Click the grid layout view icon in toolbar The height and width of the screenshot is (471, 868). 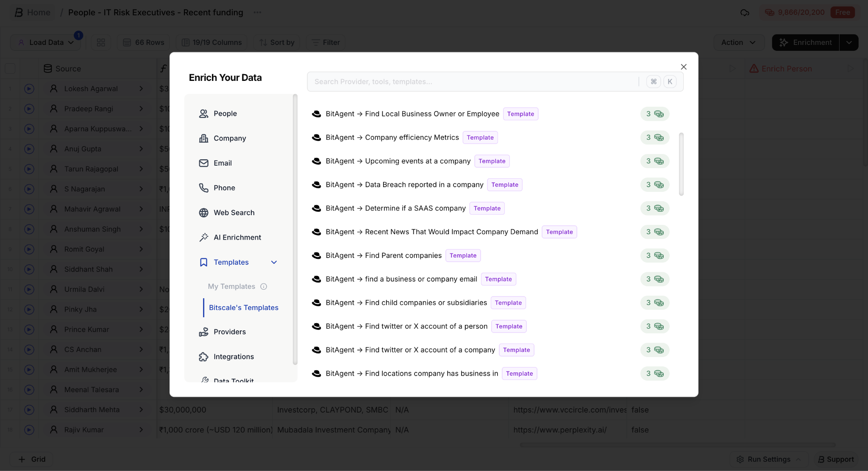point(101,42)
